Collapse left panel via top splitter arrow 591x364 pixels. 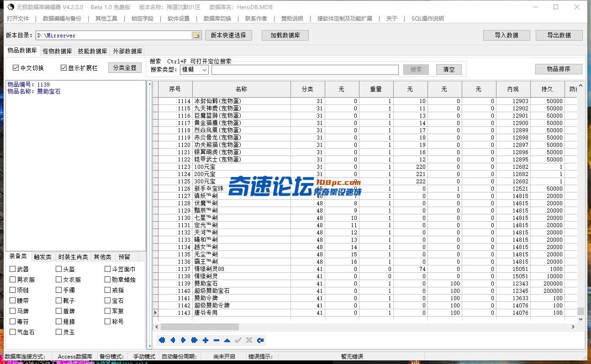(x=149, y=84)
